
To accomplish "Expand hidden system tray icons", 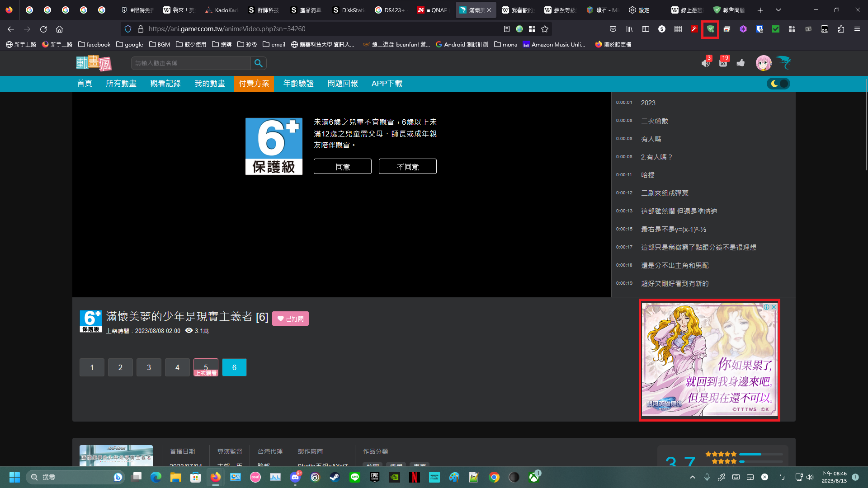I will tap(692, 477).
